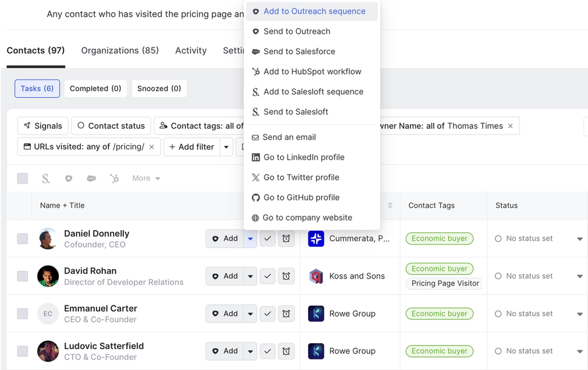
Task: Open David Rohan's avatar photo
Action: coord(48,276)
